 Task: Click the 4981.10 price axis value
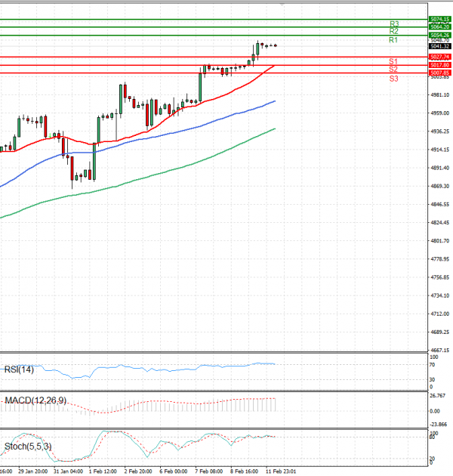coord(440,95)
